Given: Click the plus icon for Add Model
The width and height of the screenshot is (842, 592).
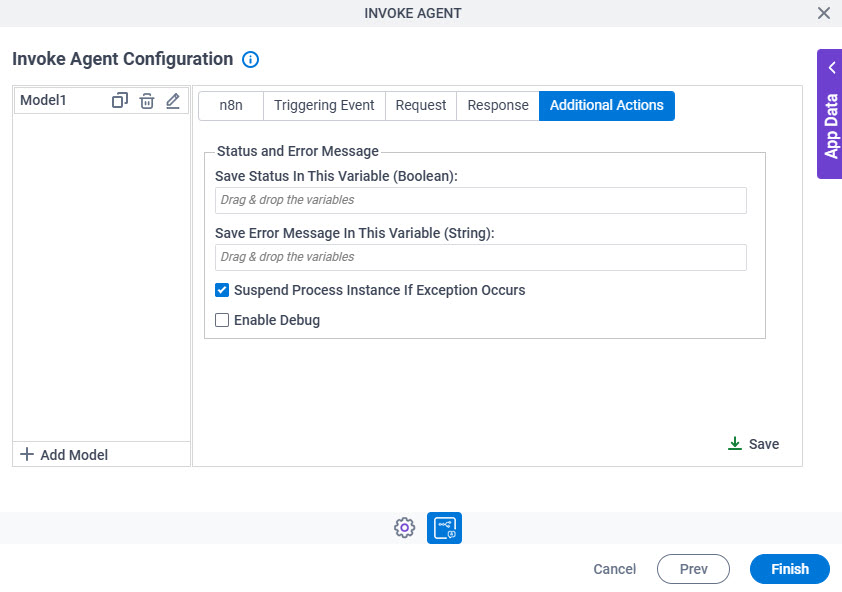Looking at the screenshot, I should pos(27,454).
